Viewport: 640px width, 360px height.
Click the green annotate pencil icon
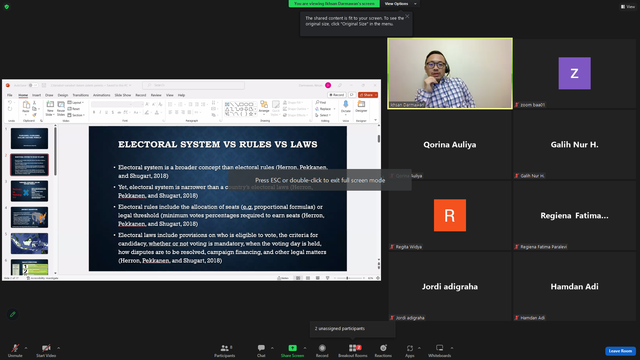[13, 314]
